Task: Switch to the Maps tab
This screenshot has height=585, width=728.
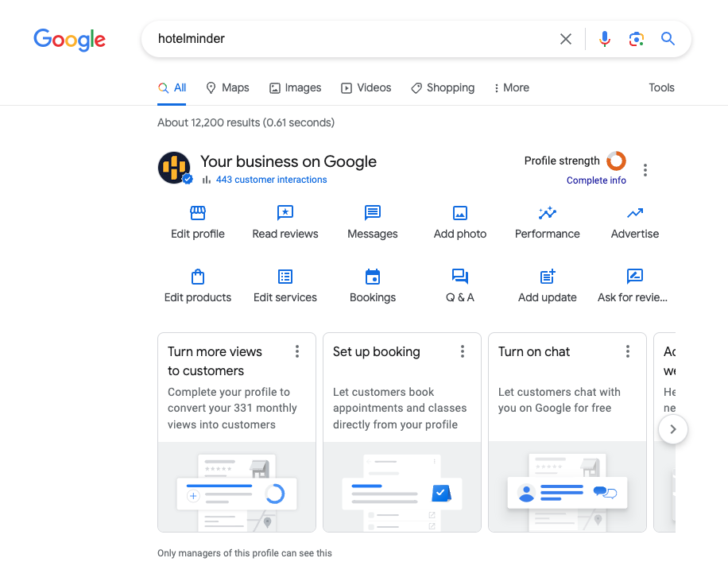Action: click(x=227, y=87)
